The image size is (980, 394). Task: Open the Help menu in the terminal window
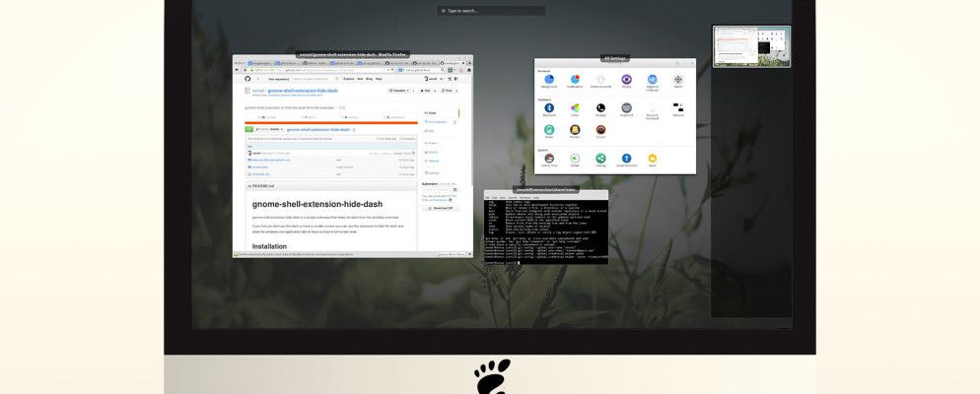click(535, 197)
